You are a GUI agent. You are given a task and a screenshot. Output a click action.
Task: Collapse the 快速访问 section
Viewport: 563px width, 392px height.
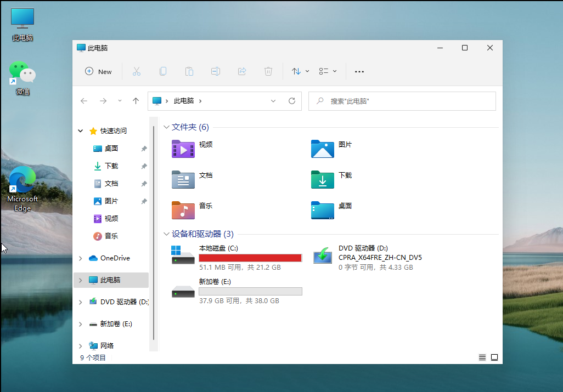(x=80, y=130)
